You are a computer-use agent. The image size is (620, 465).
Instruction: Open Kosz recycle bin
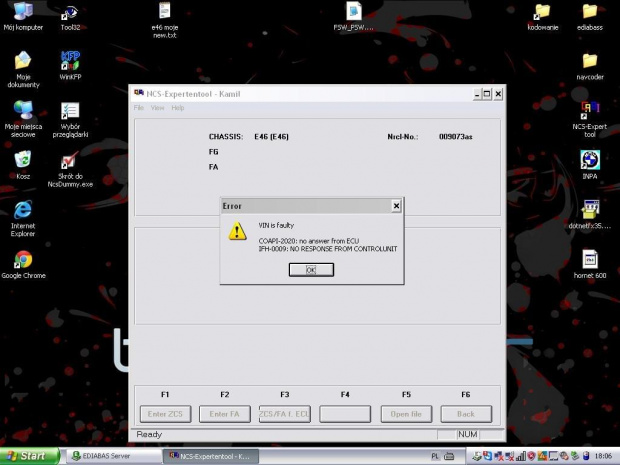click(x=23, y=165)
